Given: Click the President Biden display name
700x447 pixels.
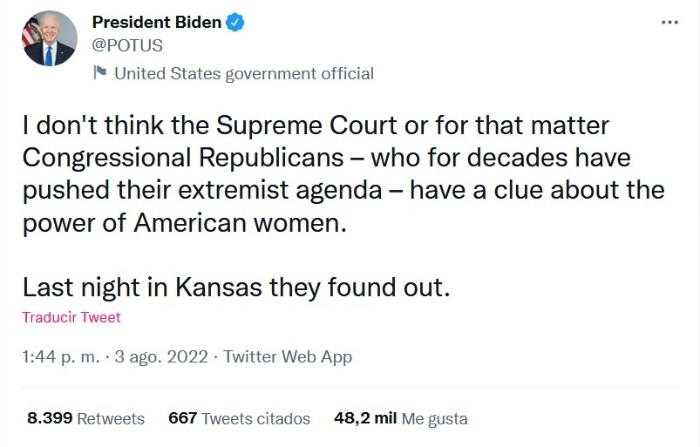Looking at the screenshot, I should (x=157, y=23).
